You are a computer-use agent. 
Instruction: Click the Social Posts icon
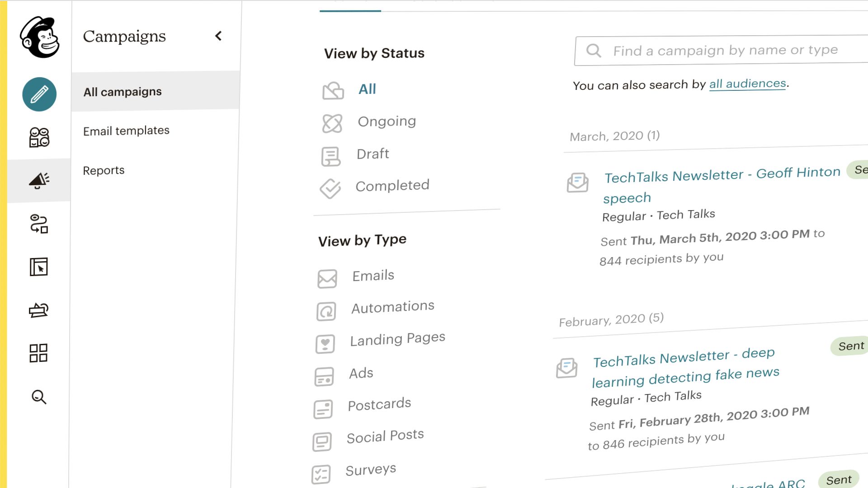[322, 441]
